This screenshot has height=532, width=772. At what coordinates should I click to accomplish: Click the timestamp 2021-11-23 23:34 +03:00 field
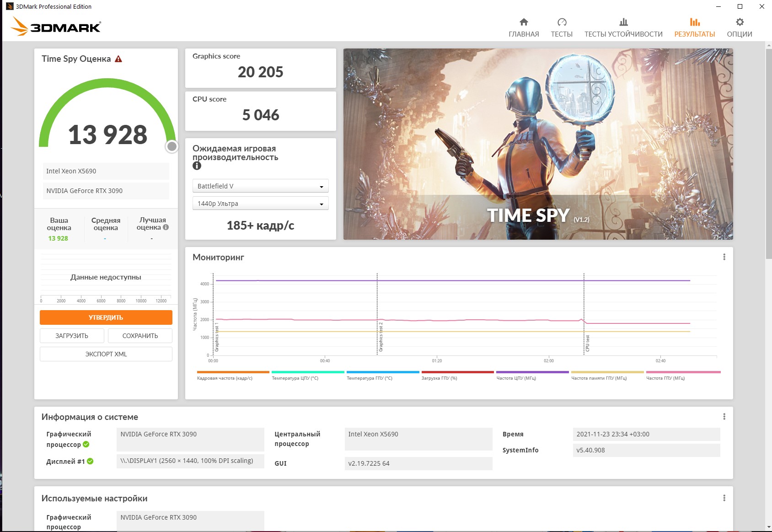point(646,434)
